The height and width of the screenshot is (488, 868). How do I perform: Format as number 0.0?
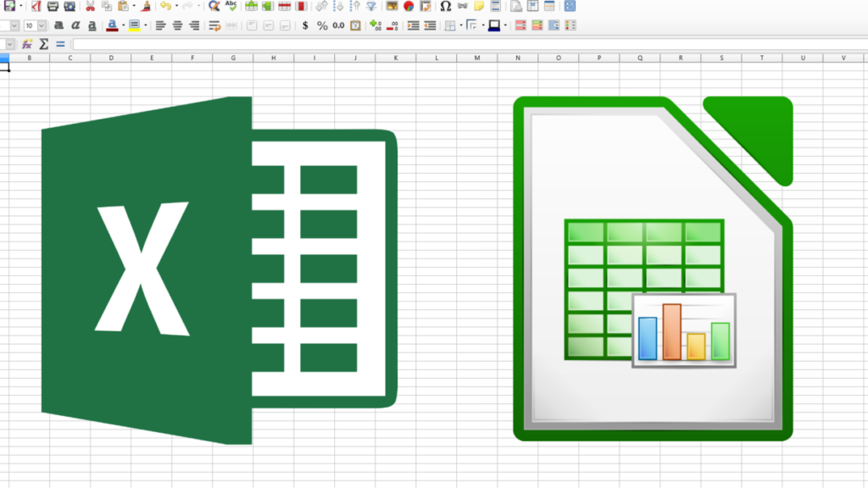pyautogui.click(x=338, y=25)
